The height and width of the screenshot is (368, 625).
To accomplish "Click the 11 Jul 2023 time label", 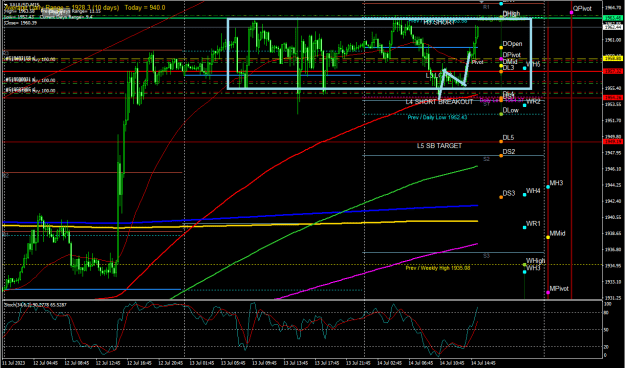I will [x=14, y=364].
